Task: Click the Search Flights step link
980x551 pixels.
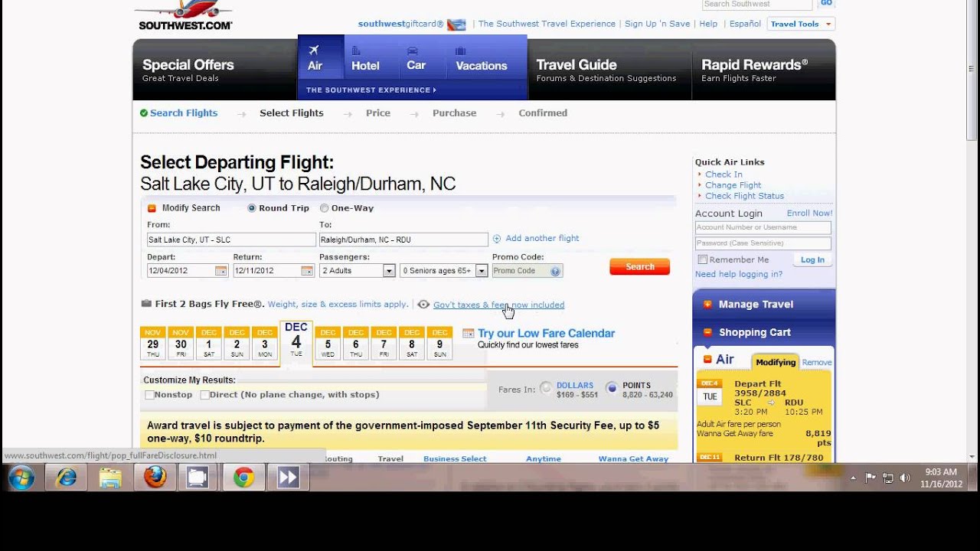Action: pyautogui.click(x=184, y=113)
